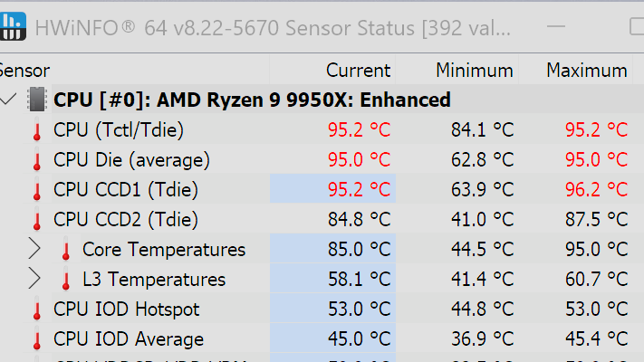Click thermometer icon beside CPU Die (average)

(37, 160)
